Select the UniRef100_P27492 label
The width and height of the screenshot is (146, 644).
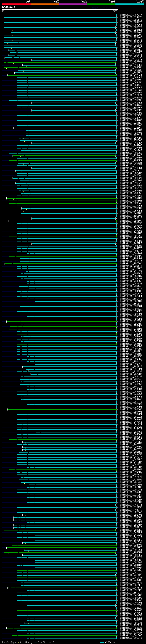tap(131, 80)
